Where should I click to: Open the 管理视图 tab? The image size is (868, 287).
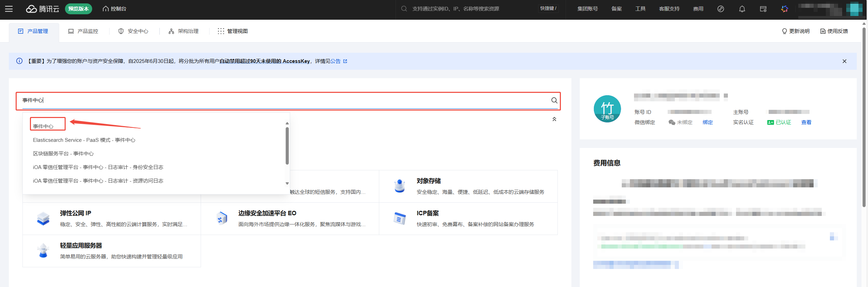[x=233, y=31]
